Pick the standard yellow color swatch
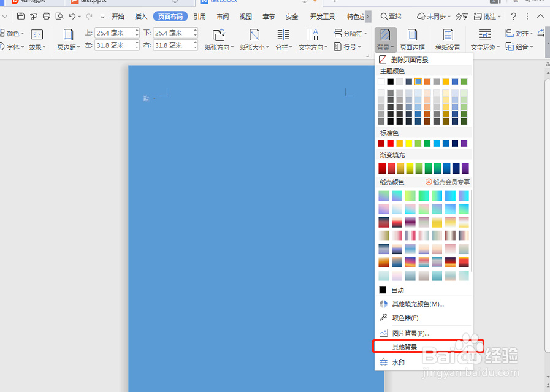The image size is (550, 392). (x=409, y=143)
